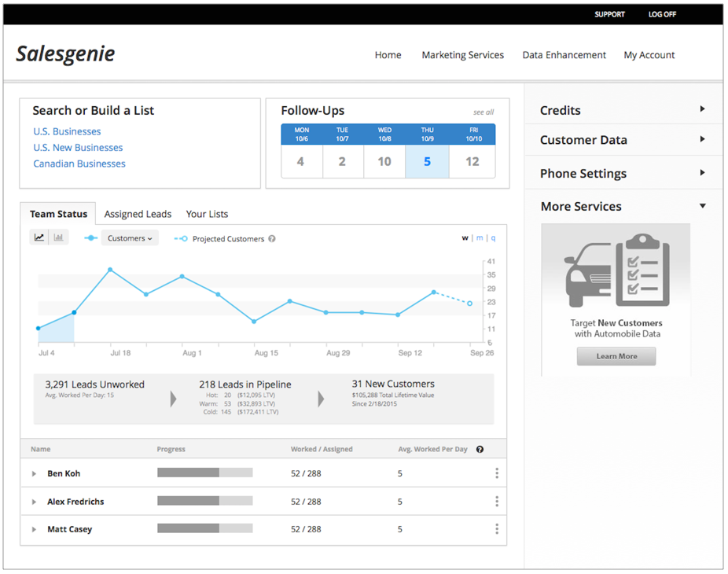Collapse the More Services panel arrow
Screen dimensions: 728x574
pos(703,206)
